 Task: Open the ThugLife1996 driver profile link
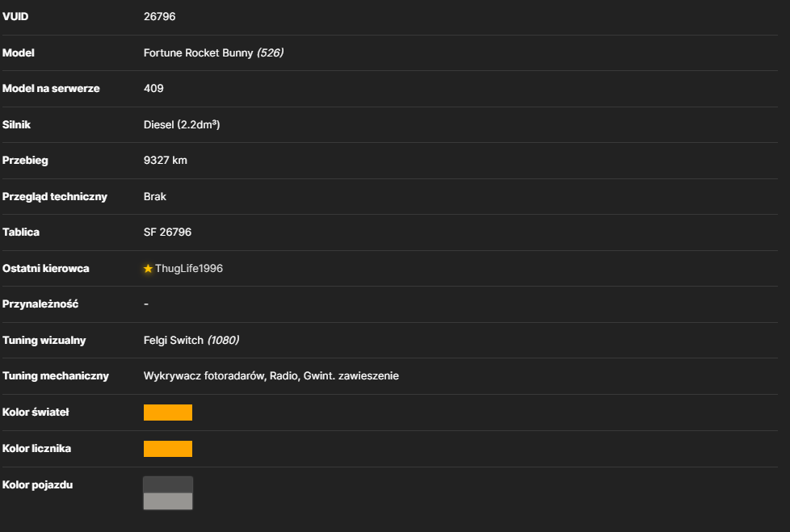pos(189,269)
